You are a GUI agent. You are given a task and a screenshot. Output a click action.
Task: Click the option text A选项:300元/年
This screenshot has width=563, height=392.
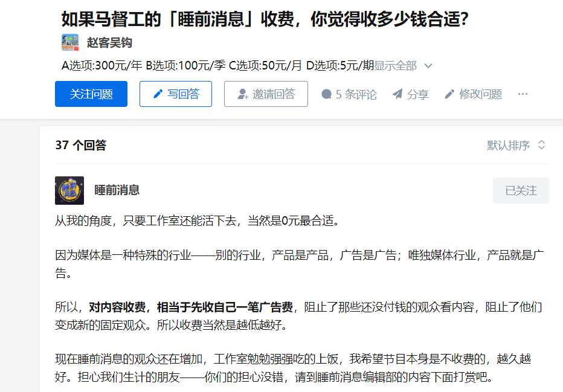click(x=102, y=66)
